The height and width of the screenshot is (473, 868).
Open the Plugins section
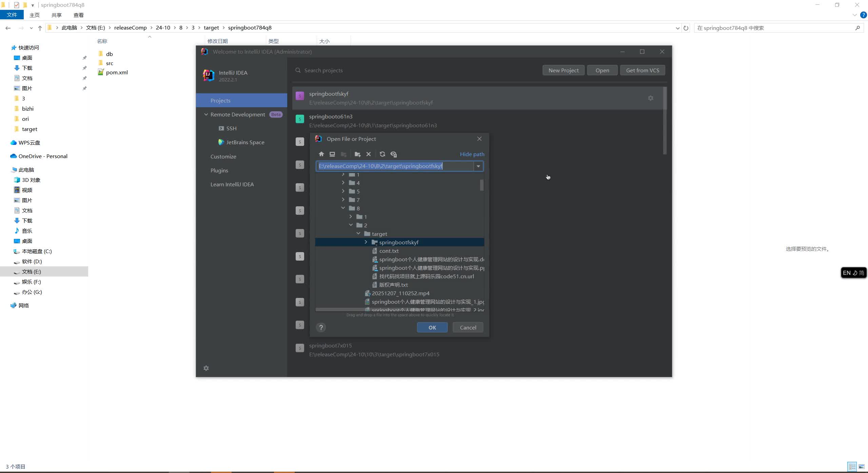pyautogui.click(x=219, y=170)
